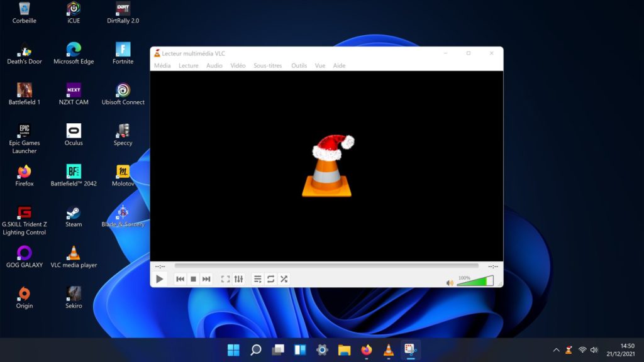
Task: Select the Sekiro desktop icon
Action: [x=74, y=297]
